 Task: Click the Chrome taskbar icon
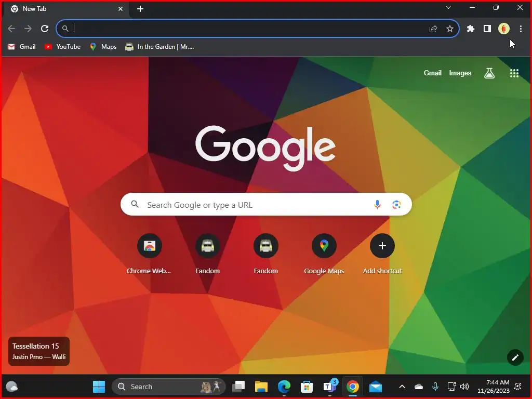click(353, 387)
